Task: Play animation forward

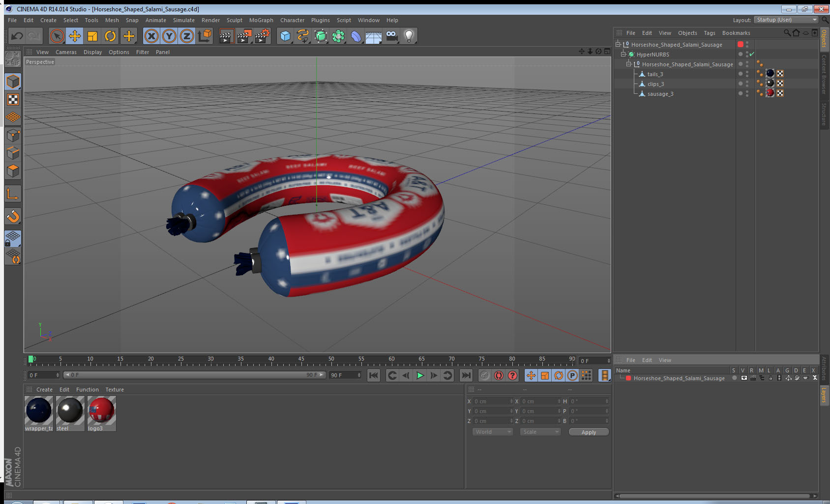Action: pyautogui.click(x=420, y=375)
